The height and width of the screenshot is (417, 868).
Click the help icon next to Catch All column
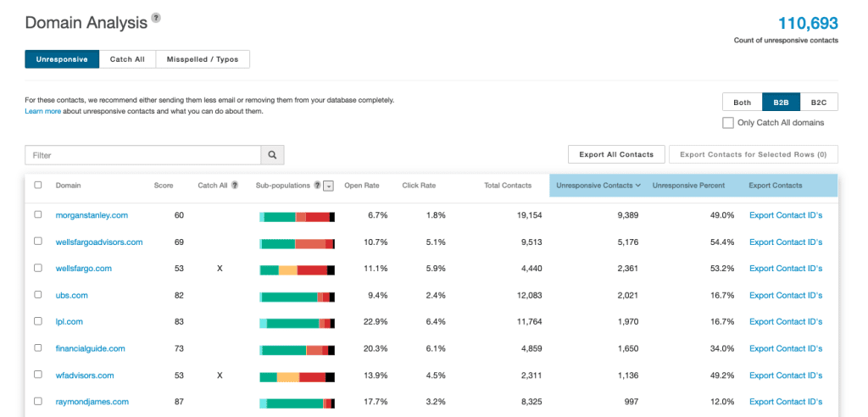tap(235, 186)
